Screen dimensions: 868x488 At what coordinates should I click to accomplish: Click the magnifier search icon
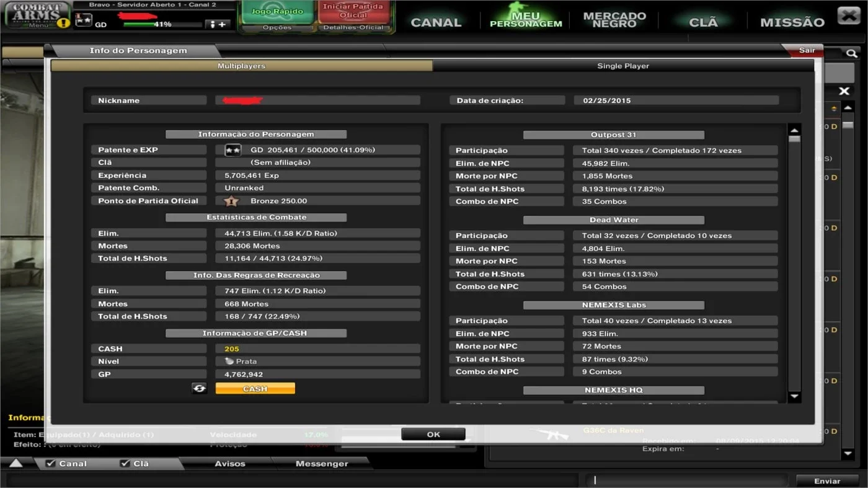point(852,54)
